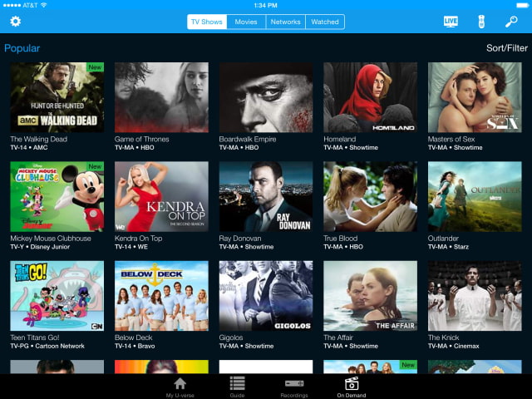This screenshot has width=532, height=399.
Task: Open the Boardwalk Empire thumbnail
Action: [x=266, y=97]
